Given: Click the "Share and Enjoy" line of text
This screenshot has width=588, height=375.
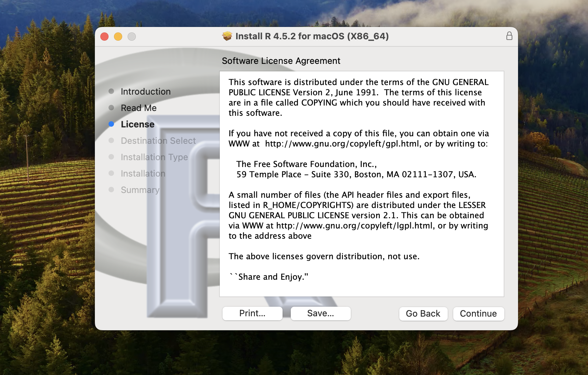Looking at the screenshot, I should tap(269, 277).
